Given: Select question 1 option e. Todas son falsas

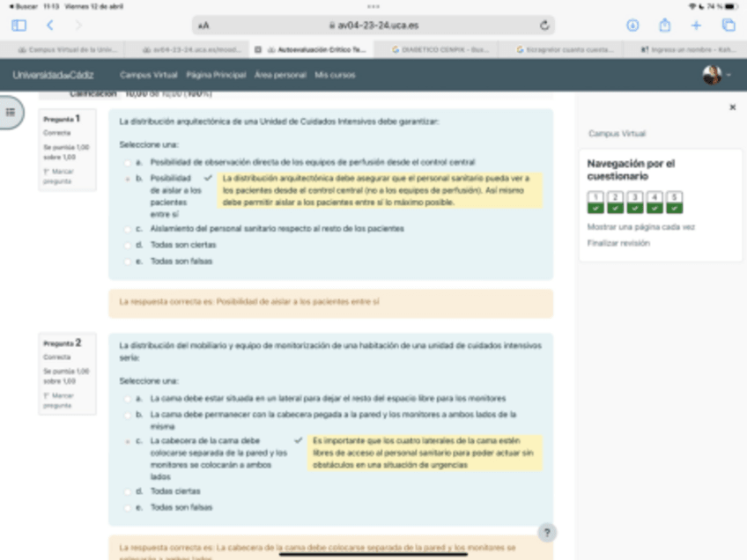Looking at the screenshot, I should 127,262.
